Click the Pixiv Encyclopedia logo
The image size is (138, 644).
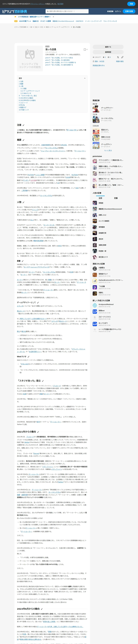15,11
